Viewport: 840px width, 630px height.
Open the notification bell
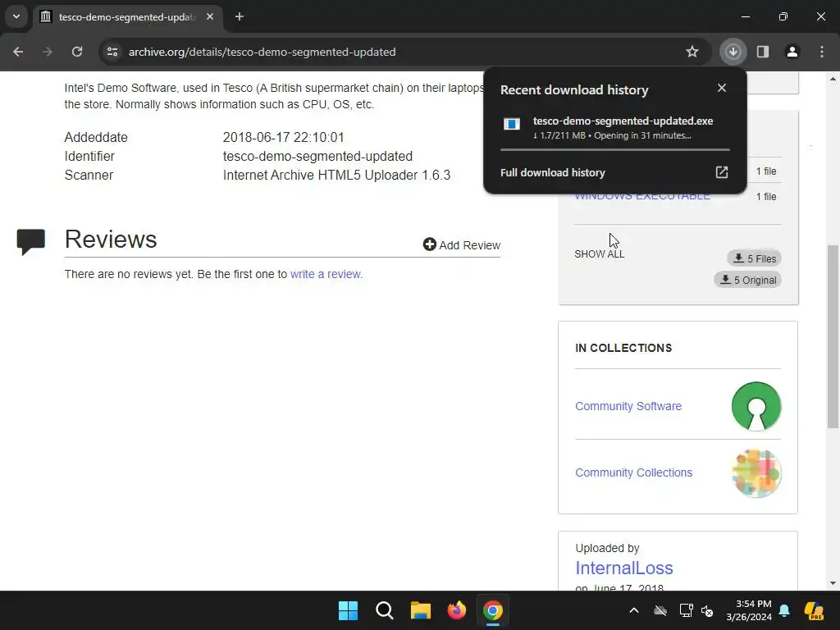click(x=785, y=610)
